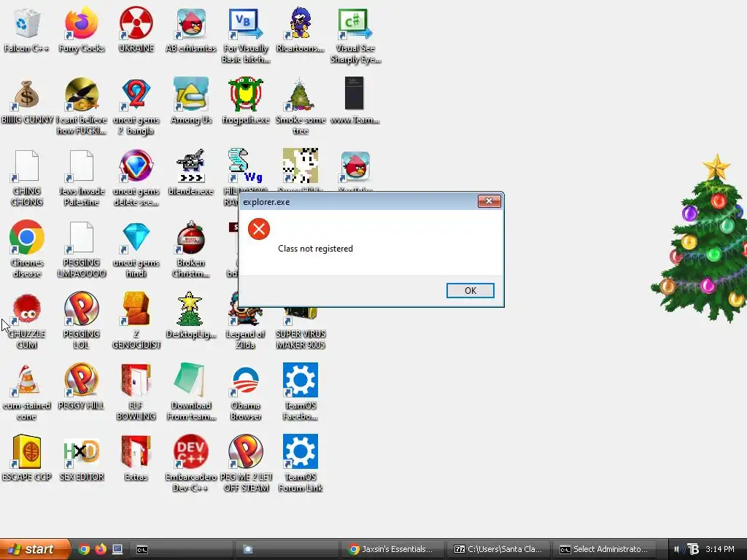Click the volume speaker tray icon
Image resolution: width=747 pixels, height=560 pixels.
[678, 549]
